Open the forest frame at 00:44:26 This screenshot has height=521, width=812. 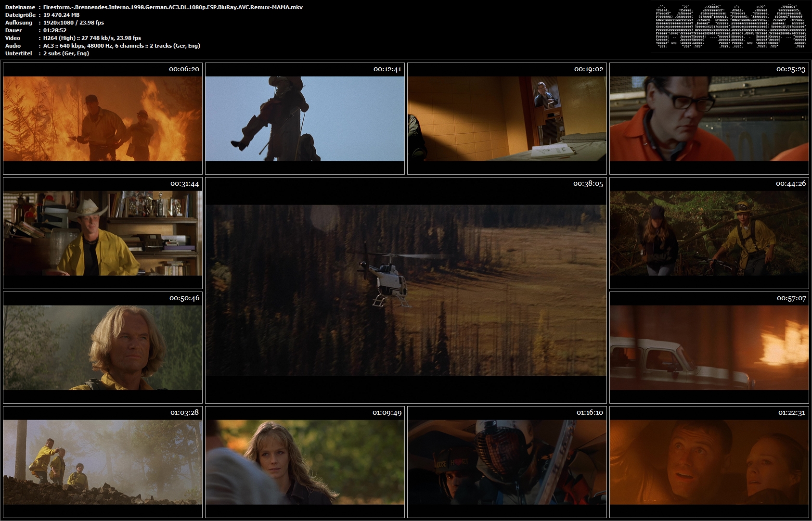tap(709, 233)
